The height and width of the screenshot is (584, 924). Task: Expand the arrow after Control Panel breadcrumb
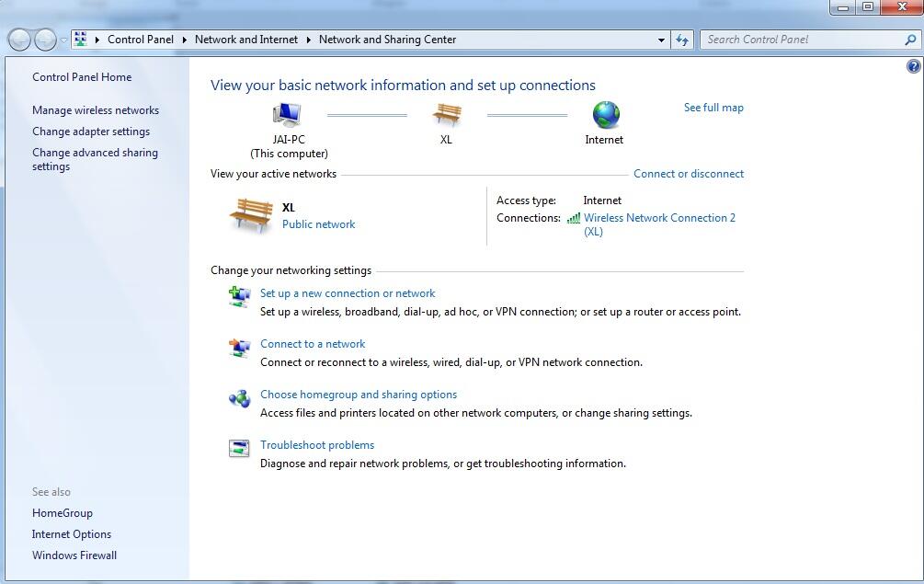185,40
